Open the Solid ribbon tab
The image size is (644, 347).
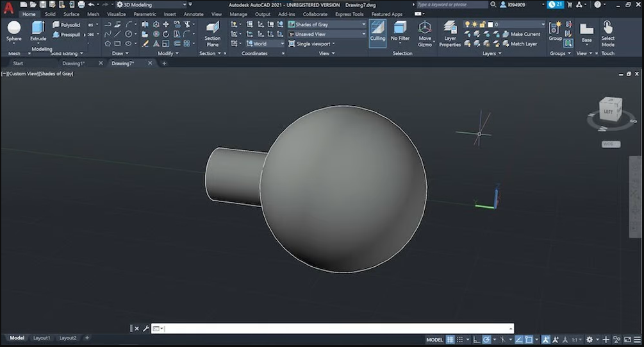point(50,14)
